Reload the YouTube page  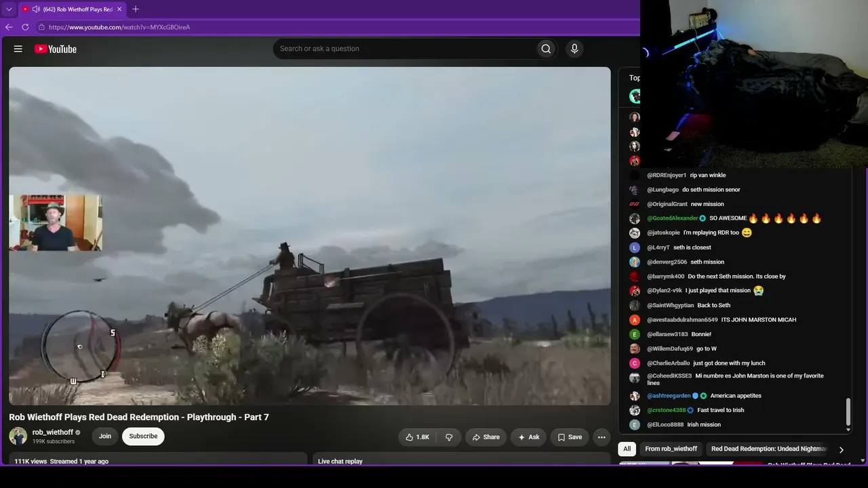25,27
